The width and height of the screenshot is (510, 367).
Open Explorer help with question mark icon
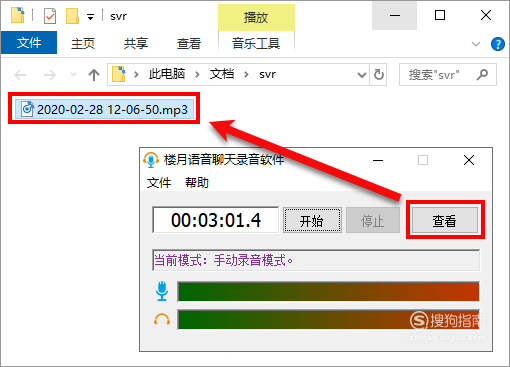point(498,44)
